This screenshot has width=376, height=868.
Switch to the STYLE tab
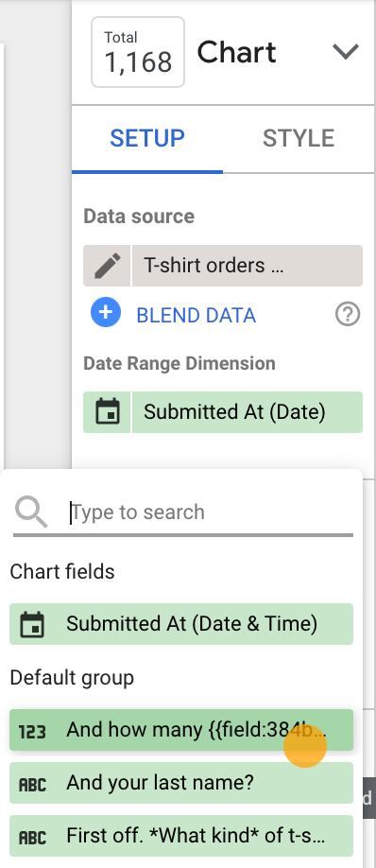299,138
